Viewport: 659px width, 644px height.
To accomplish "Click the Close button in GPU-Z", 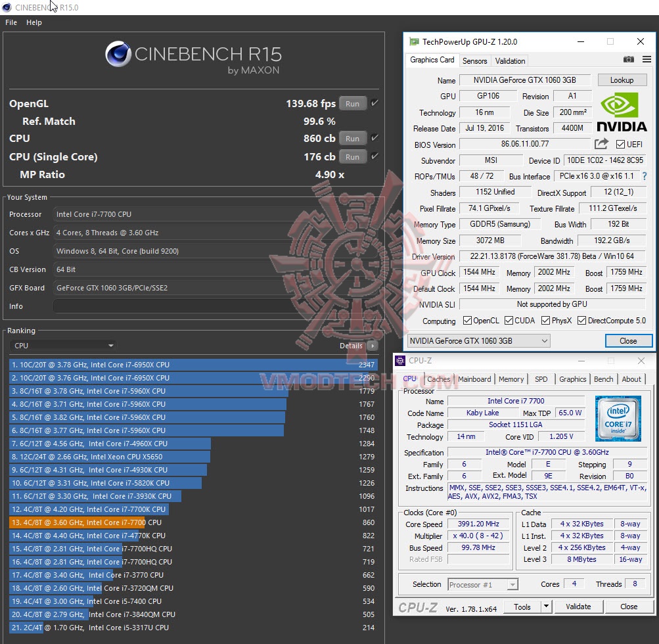I will pos(628,341).
